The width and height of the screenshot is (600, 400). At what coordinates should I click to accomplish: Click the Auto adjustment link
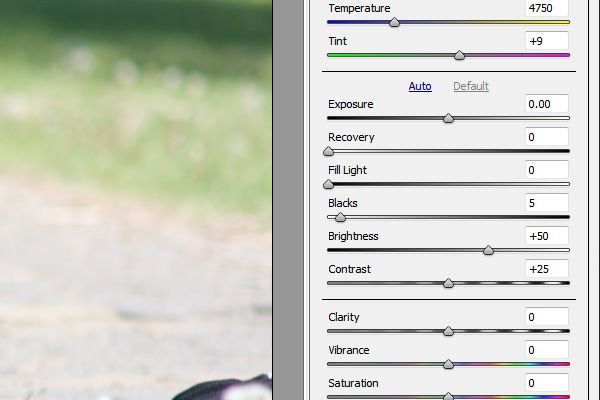[420, 86]
